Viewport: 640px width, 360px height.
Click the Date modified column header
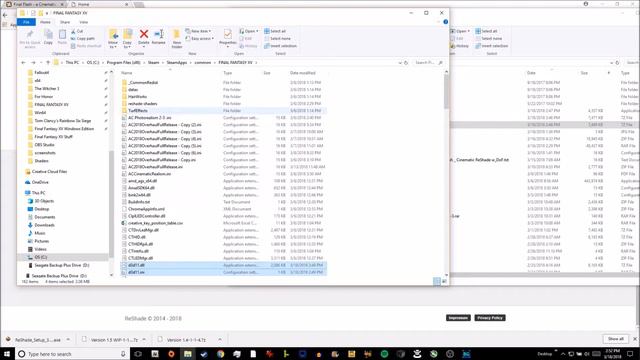tap(303, 73)
